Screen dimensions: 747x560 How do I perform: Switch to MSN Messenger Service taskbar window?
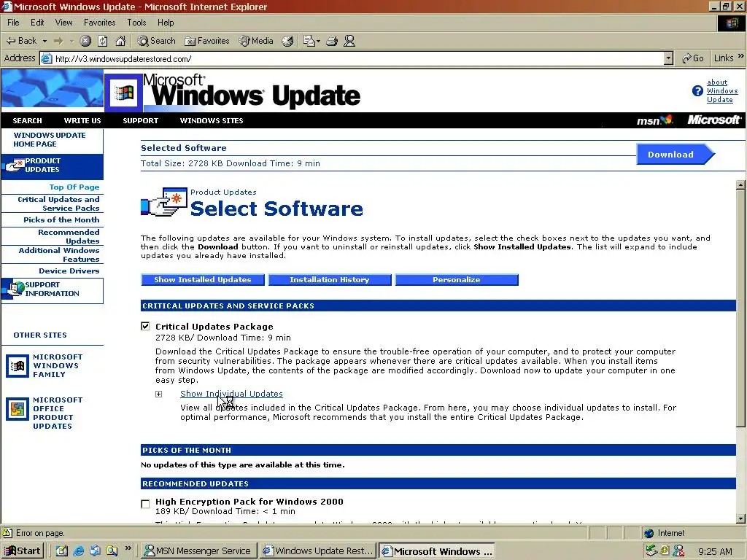pyautogui.click(x=199, y=551)
